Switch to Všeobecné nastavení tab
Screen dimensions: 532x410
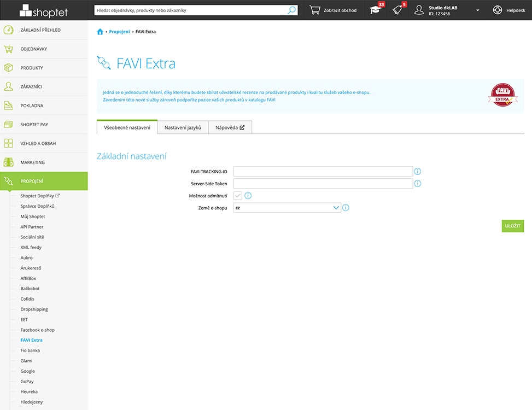point(127,127)
